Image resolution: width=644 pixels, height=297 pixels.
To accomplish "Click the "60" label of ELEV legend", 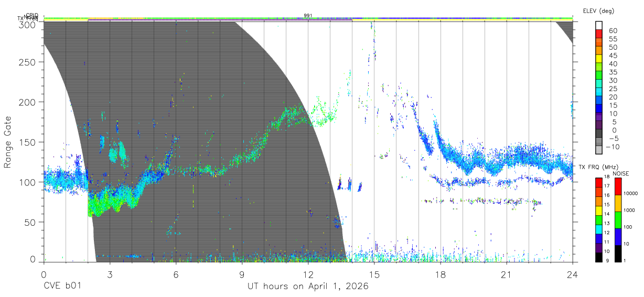I will click(612, 31).
